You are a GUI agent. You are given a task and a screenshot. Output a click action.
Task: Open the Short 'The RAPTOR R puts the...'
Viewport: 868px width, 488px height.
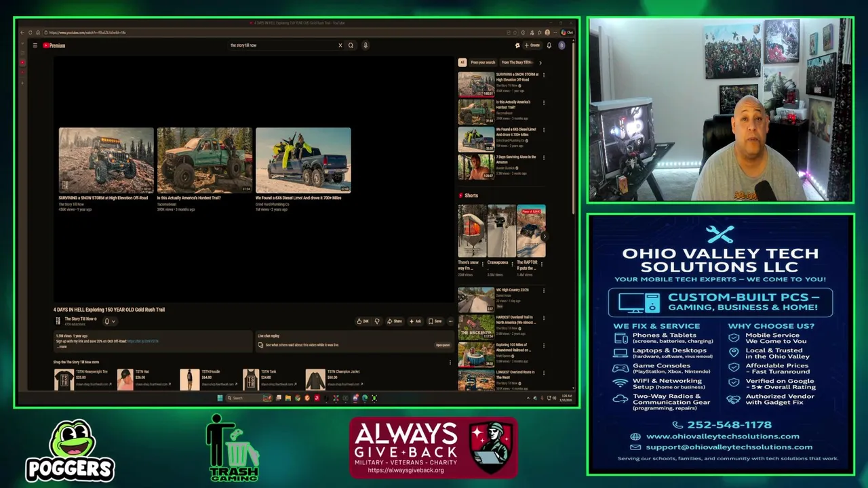click(x=531, y=231)
